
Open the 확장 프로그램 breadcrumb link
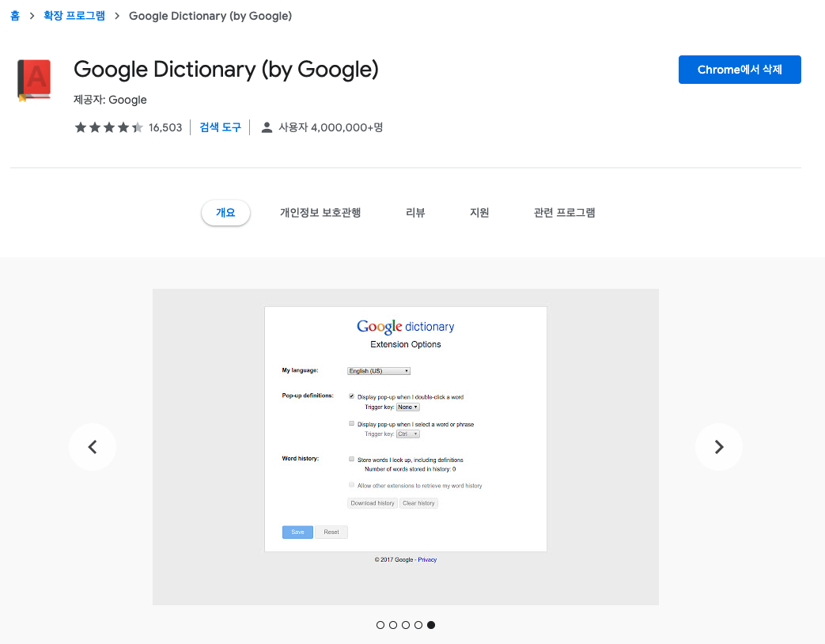coord(74,16)
